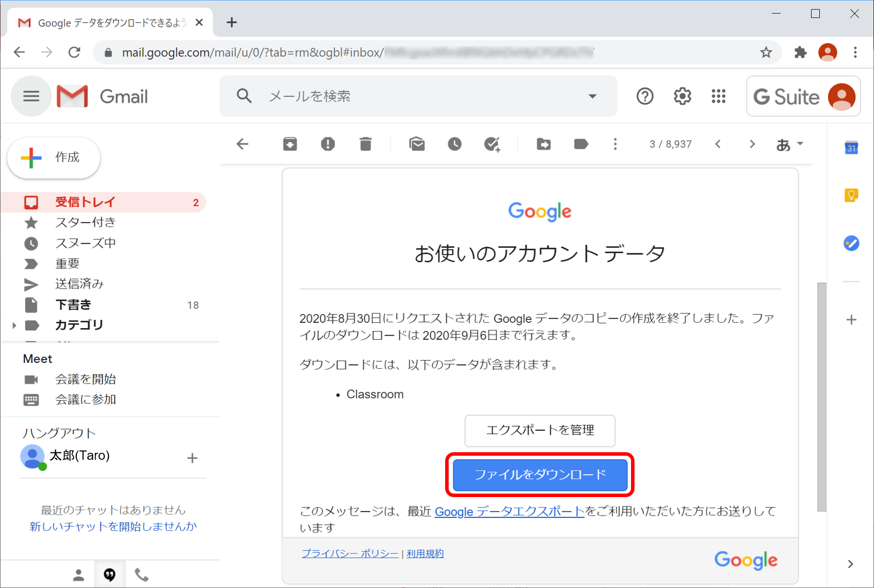This screenshot has height=588, width=874.
Task: Close the Gmail browser tab
Action: coord(199,22)
